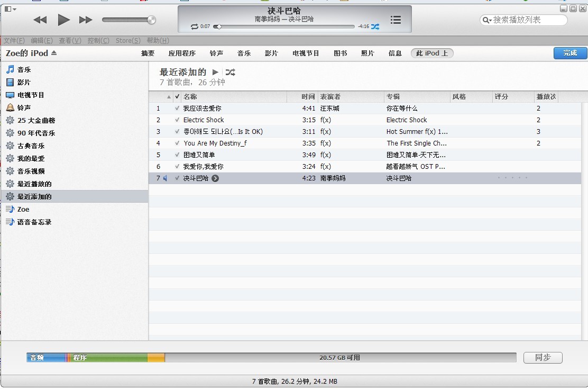Image resolution: width=588 pixels, height=389 pixels.
Task: Toggle the check-all column header checkmark
Action: pyautogui.click(x=177, y=96)
